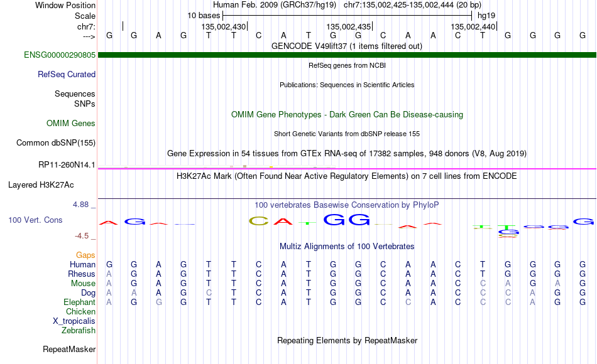Click the H3K27Ac Mark track title
This screenshot has height=364, width=597.
pos(347,176)
